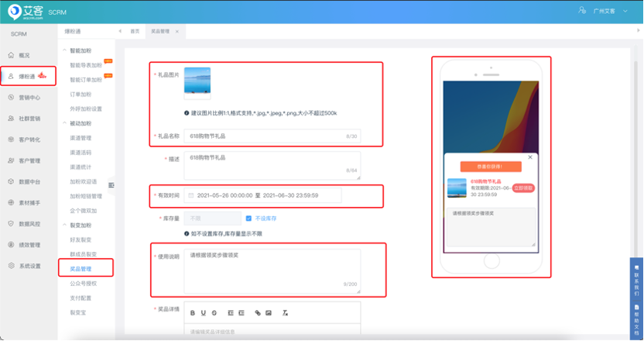Open the 广州艾客 user account menu
Viewport: 644px width, 341px height.
(598, 12)
